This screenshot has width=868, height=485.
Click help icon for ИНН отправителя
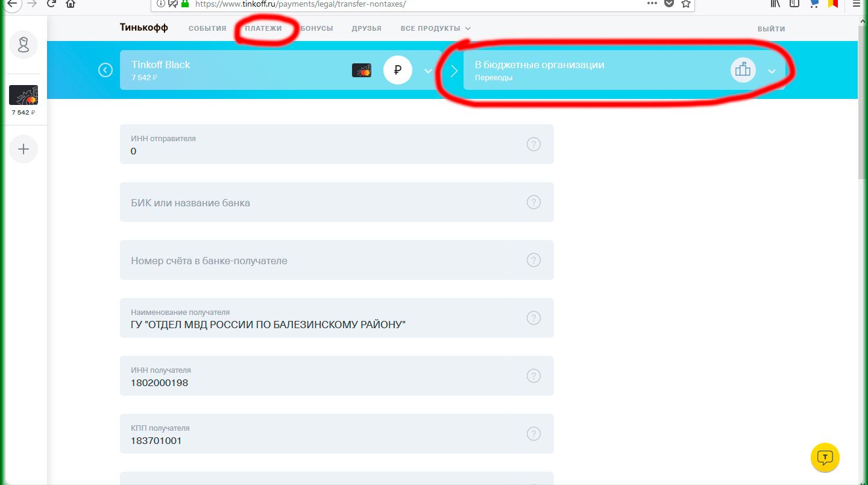(533, 144)
